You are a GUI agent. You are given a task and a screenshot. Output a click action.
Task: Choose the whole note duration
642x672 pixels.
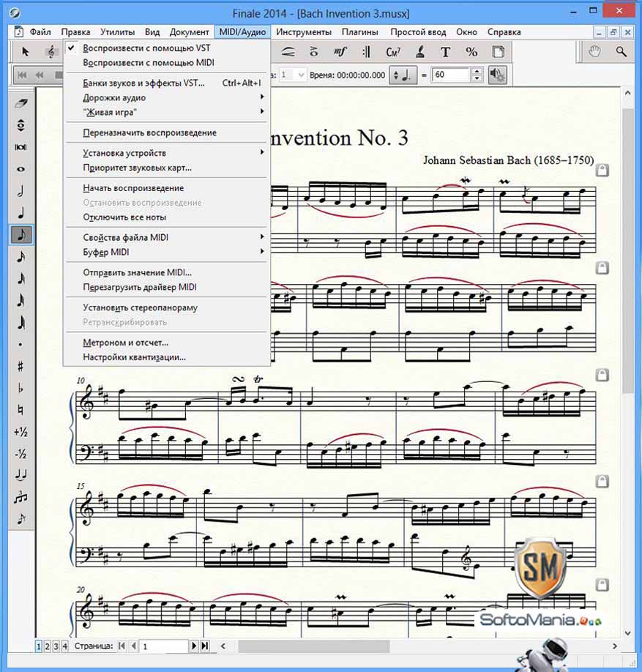point(21,169)
